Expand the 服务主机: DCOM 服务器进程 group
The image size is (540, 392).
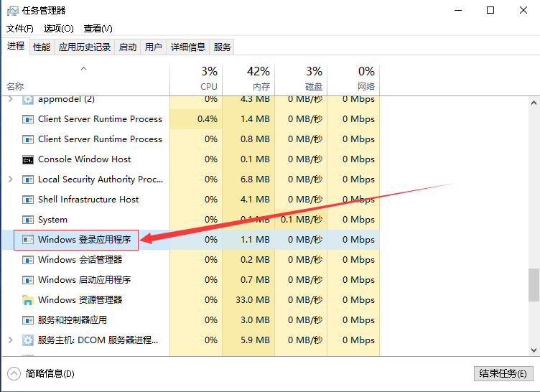(x=11, y=340)
